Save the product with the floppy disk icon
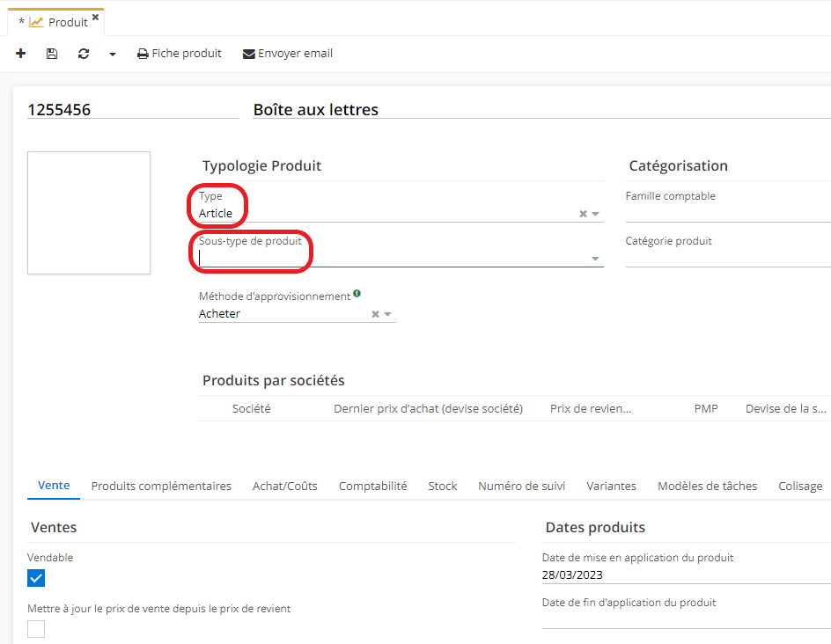Screen dimensions: 831x644 tap(52, 54)
